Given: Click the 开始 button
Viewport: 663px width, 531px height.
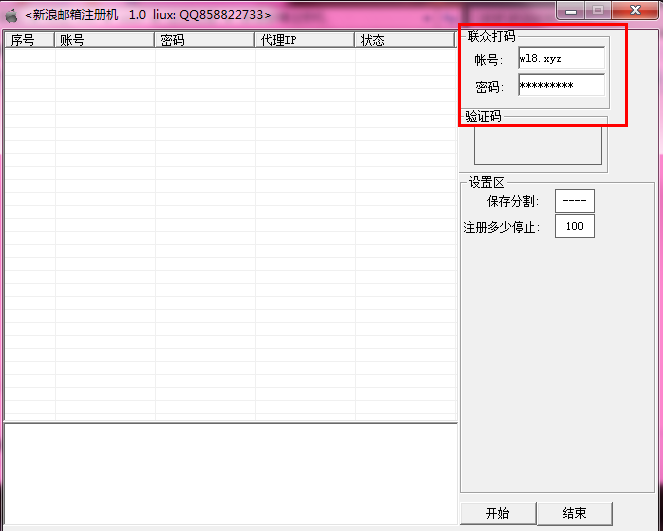Looking at the screenshot, I should coord(498,513).
